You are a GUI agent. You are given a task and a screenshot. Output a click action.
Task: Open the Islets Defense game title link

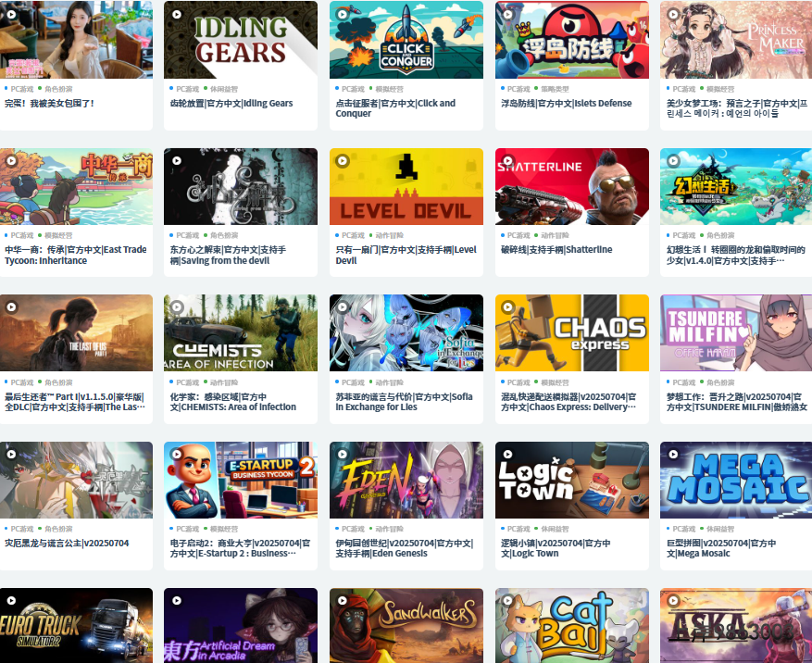click(x=566, y=104)
